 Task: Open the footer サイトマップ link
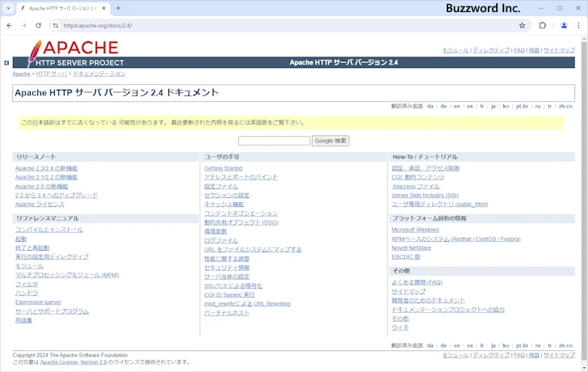click(559, 355)
